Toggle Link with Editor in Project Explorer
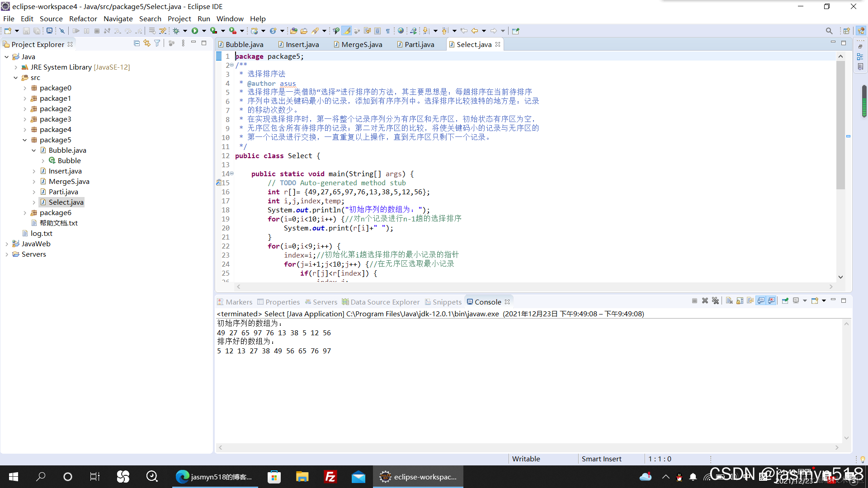The image size is (868, 488). click(x=147, y=43)
